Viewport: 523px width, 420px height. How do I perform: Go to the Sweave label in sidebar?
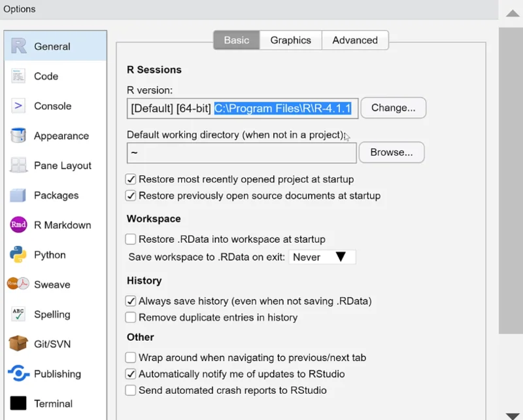[52, 285]
